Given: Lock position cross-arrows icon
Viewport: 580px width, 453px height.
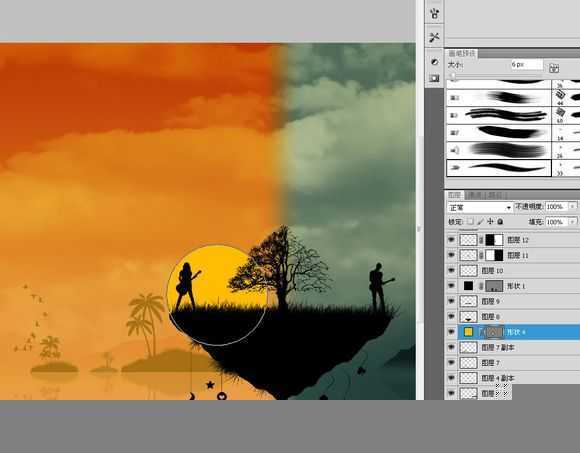Looking at the screenshot, I should [490, 222].
